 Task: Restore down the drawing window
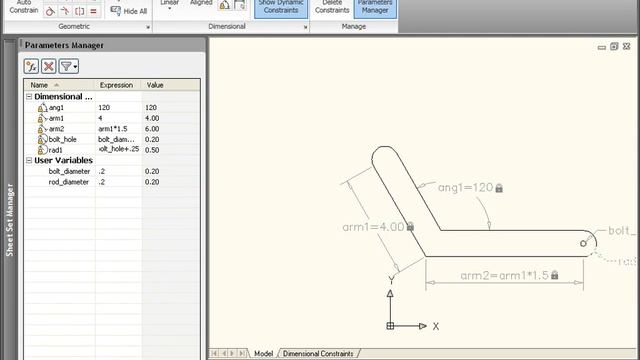pos(614,47)
